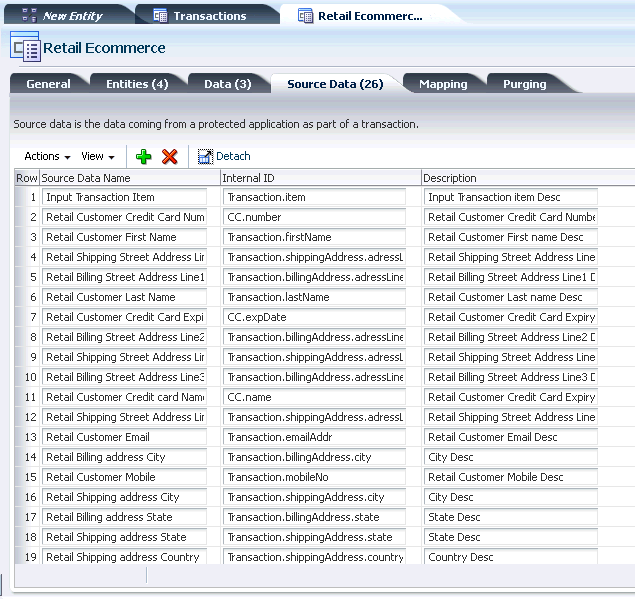Click the red X Delete icon
Image resolution: width=635 pixels, height=599 pixels.
tap(170, 156)
